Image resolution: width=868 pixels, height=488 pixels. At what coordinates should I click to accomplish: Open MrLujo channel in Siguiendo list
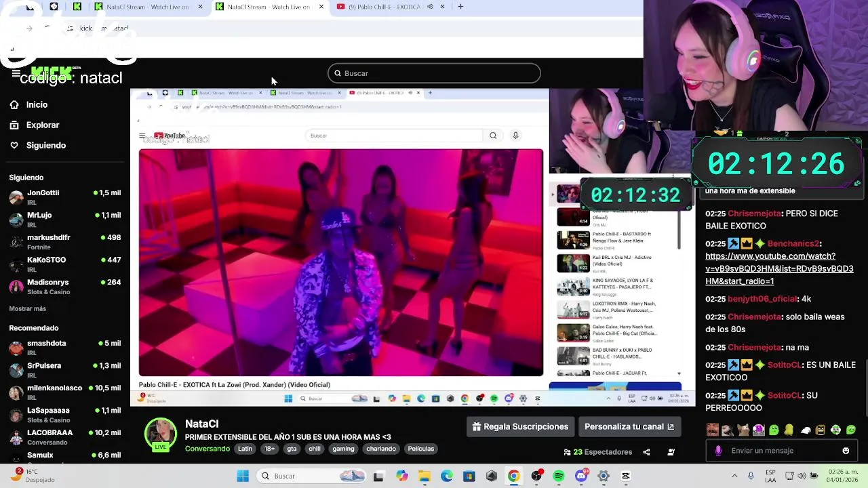pos(65,219)
